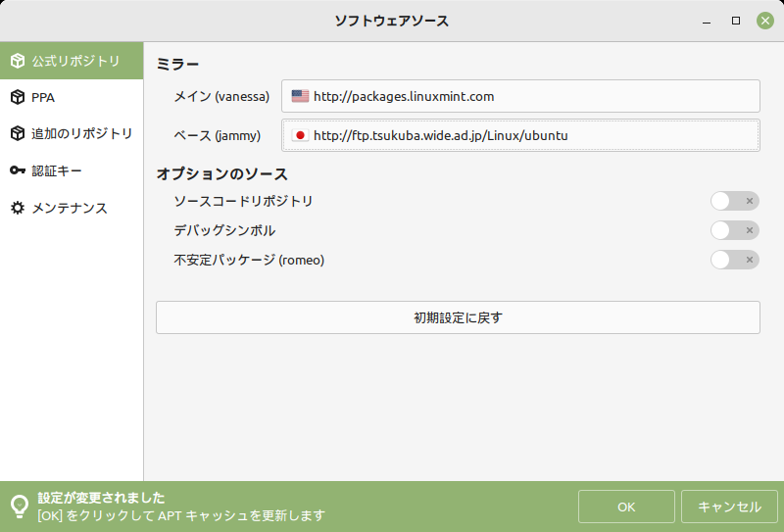Click the デバッグシンボル label
Screen dimensions: 784x532
click(224, 230)
